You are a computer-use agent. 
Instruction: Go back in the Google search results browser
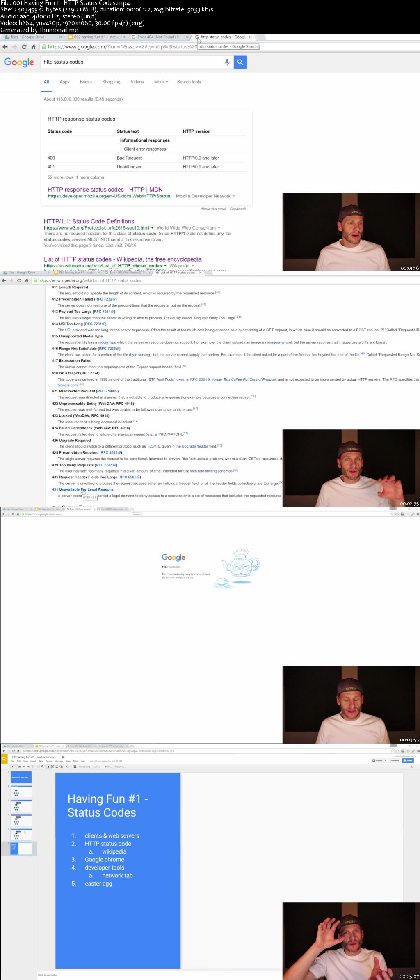point(5,47)
